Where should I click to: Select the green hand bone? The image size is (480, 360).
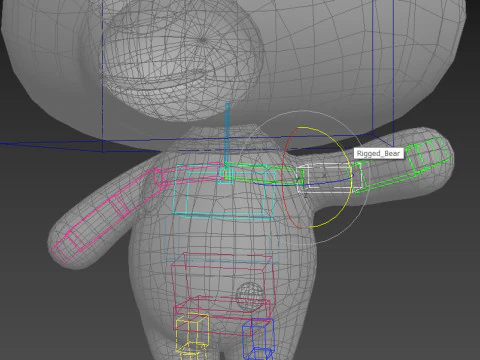[427, 155]
